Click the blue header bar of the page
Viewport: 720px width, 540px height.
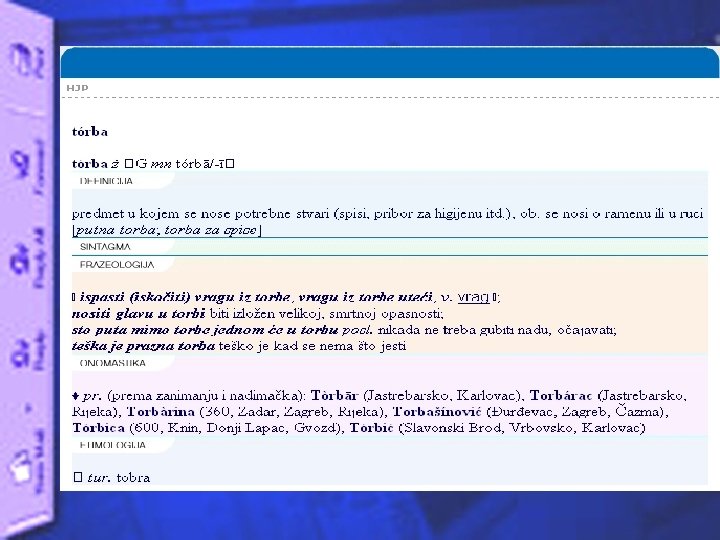(x=389, y=62)
